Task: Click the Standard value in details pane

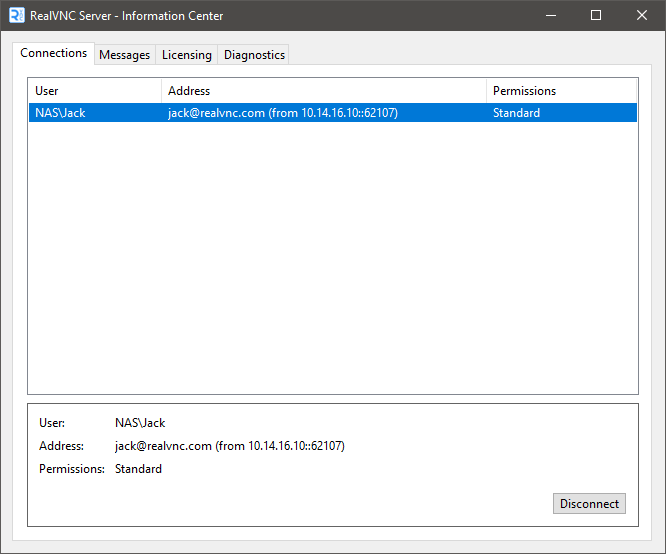Action: [x=138, y=469]
